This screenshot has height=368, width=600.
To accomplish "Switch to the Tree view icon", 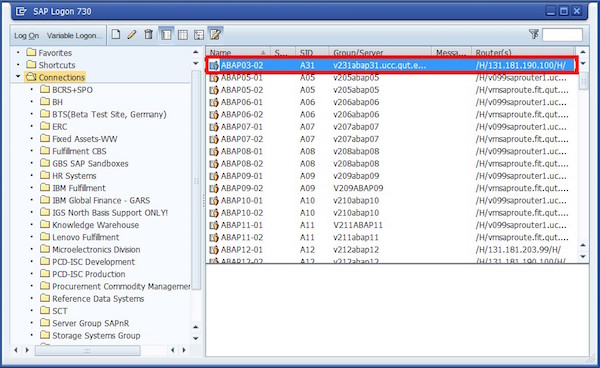I will coord(199,35).
